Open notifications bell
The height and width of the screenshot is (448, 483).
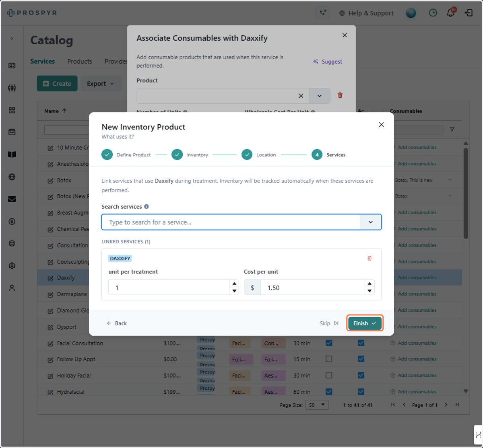451,13
